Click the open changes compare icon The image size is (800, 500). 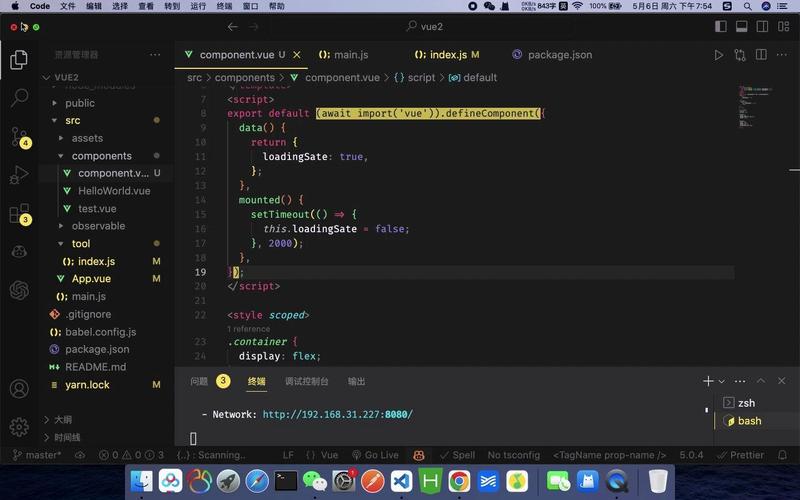(x=740, y=55)
